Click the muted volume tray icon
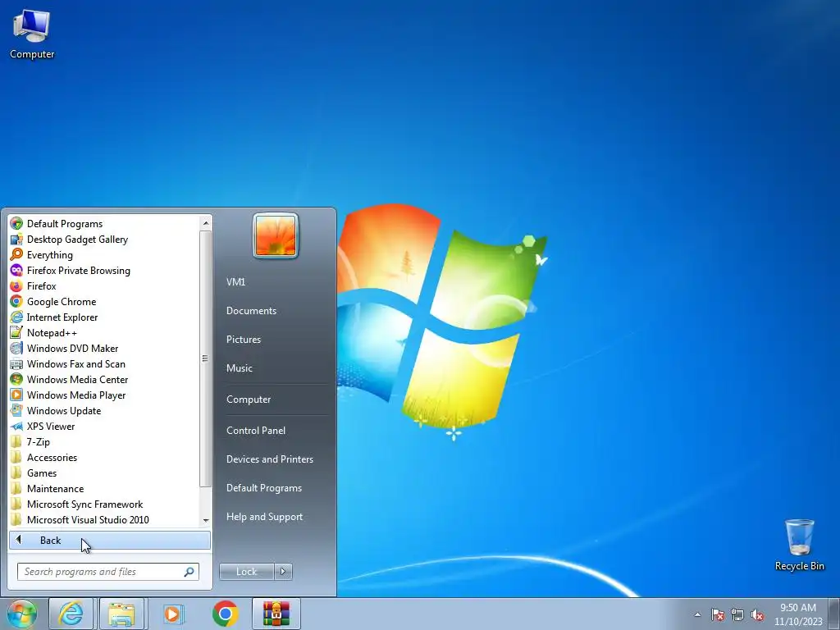Image resolution: width=840 pixels, height=630 pixels. pyautogui.click(x=757, y=614)
